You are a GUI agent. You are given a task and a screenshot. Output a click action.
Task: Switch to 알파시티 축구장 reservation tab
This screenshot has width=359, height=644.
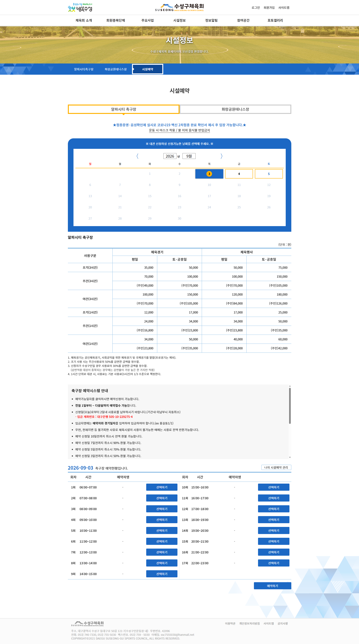124,109
